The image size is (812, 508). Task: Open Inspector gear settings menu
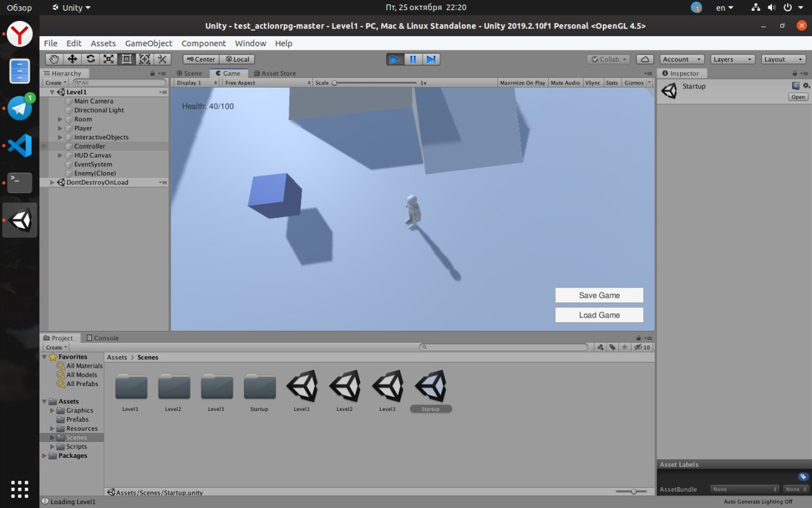pyautogui.click(x=806, y=86)
